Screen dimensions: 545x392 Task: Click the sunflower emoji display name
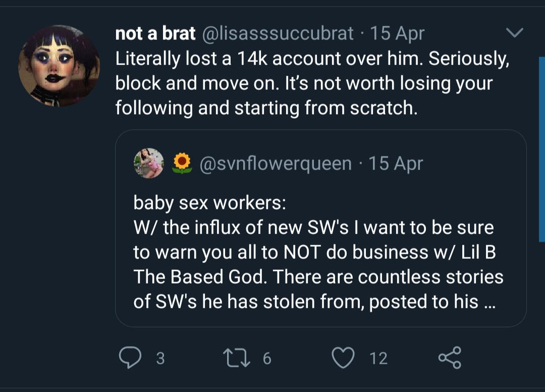[x=182, y=163]
